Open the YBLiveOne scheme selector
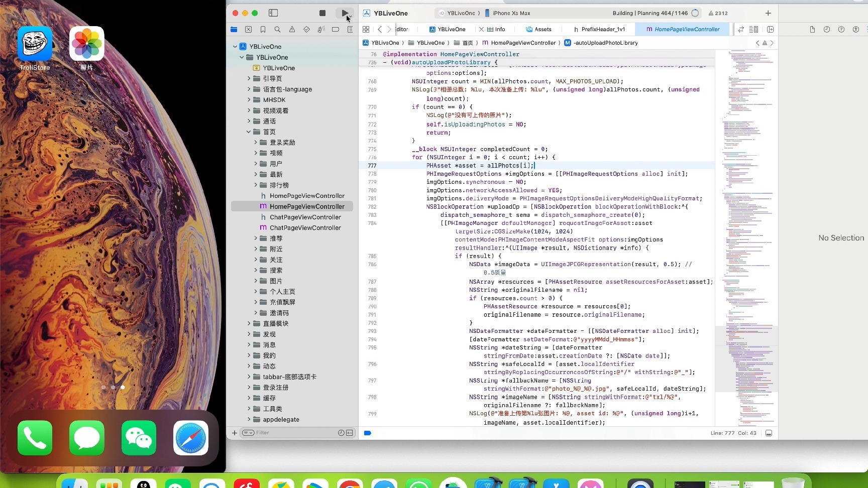The height and width of the screenshot is (488, 868). coord(458,13)
